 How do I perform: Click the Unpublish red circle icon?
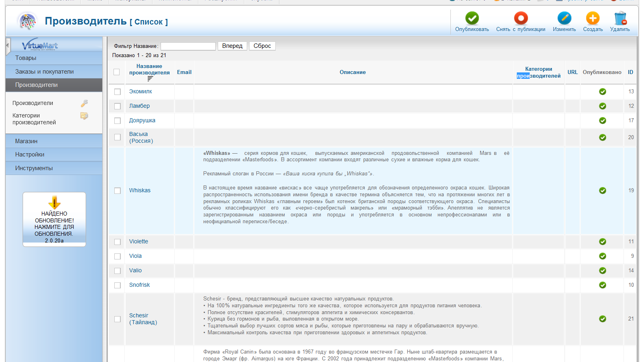(x=520, y=18)
